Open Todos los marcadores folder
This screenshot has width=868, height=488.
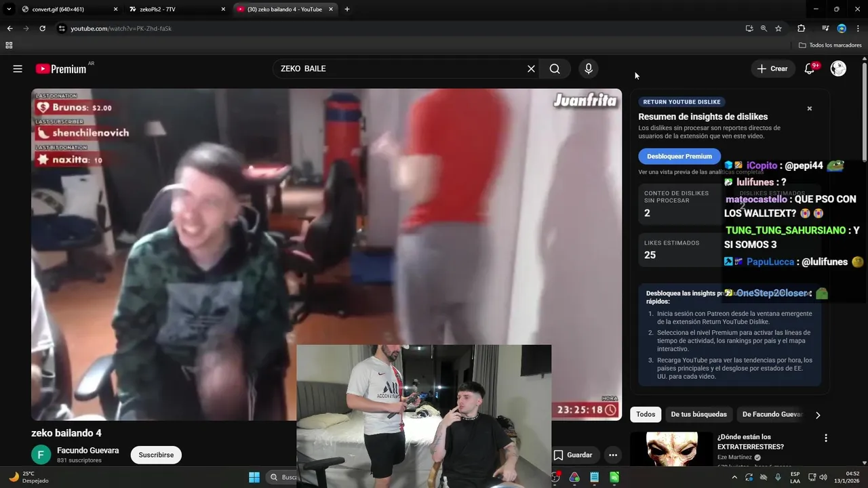[x=830, y=45]
